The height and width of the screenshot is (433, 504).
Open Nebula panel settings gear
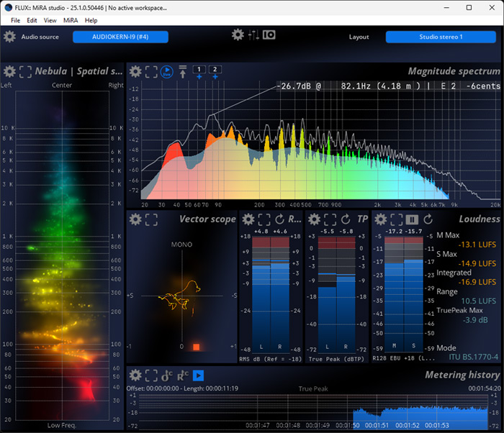9,71
